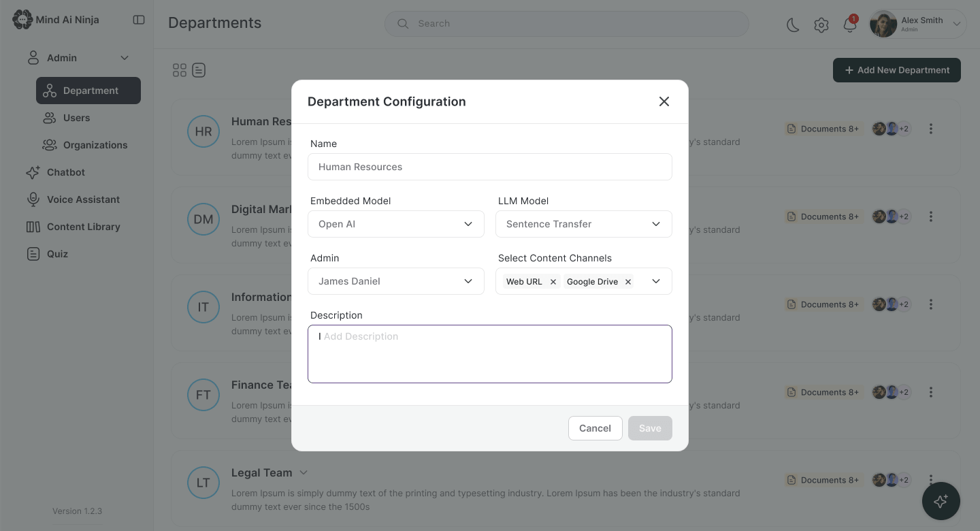Image resolution: width=980 pixels, height=531 pixels.
Task: Click the top search field
Action: pyautogui.click(x=567, y=23)
